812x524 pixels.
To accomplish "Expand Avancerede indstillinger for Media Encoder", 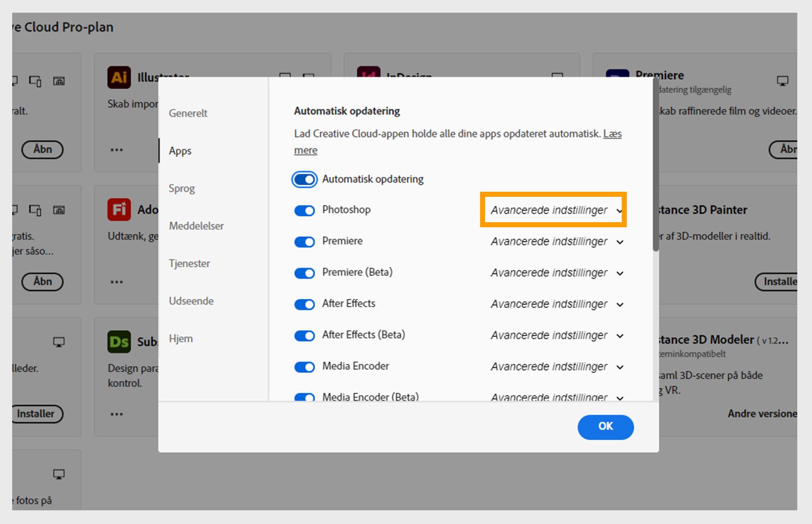I will [x=557, y=367].
